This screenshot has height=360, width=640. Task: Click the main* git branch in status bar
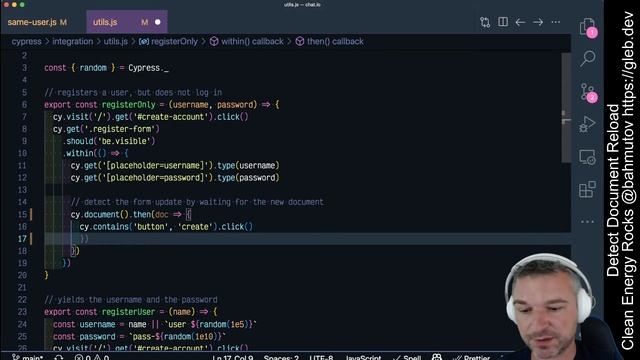tap(28, 358)
